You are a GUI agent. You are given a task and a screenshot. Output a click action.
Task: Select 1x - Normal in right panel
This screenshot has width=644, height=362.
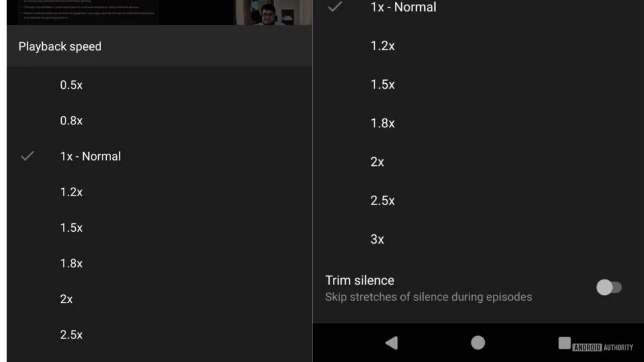pos(403,7)
